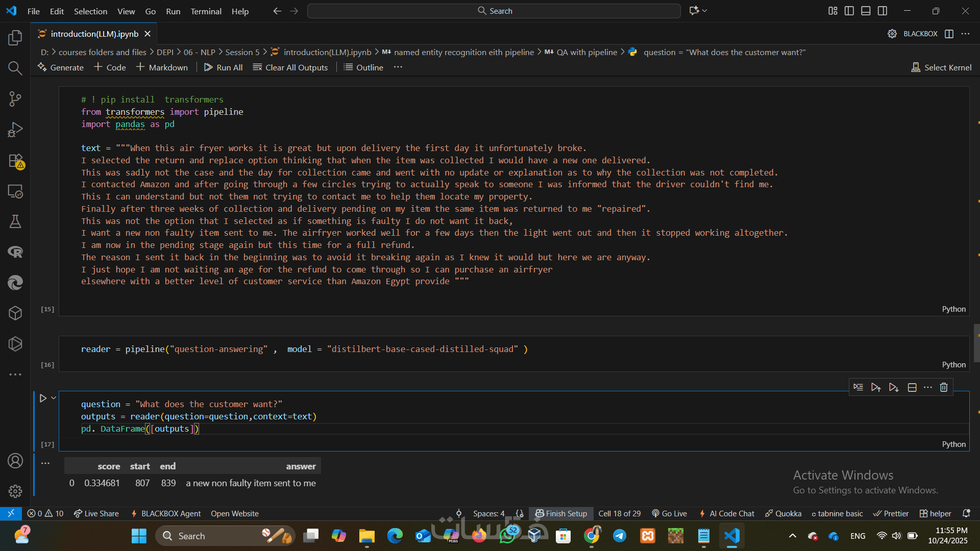Click Clear All Outputs button
Viewport: 980px width, 551px height.
tap(290, 67)
